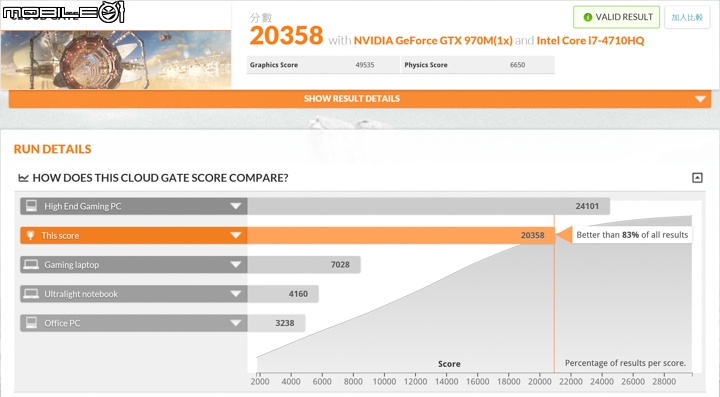
Task: Click the 20358 value on the orange bar
Action: 533,235
